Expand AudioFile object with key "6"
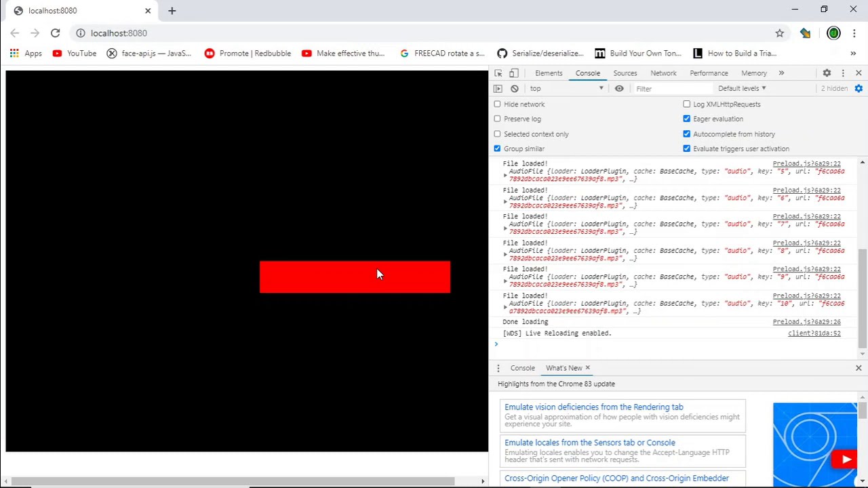 tap(505, 202)
